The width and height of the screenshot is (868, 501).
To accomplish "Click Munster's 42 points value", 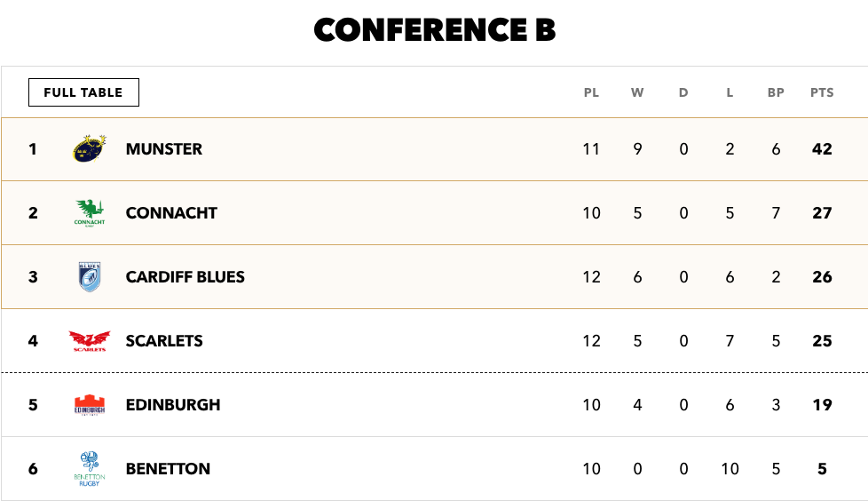I will 822,149.
